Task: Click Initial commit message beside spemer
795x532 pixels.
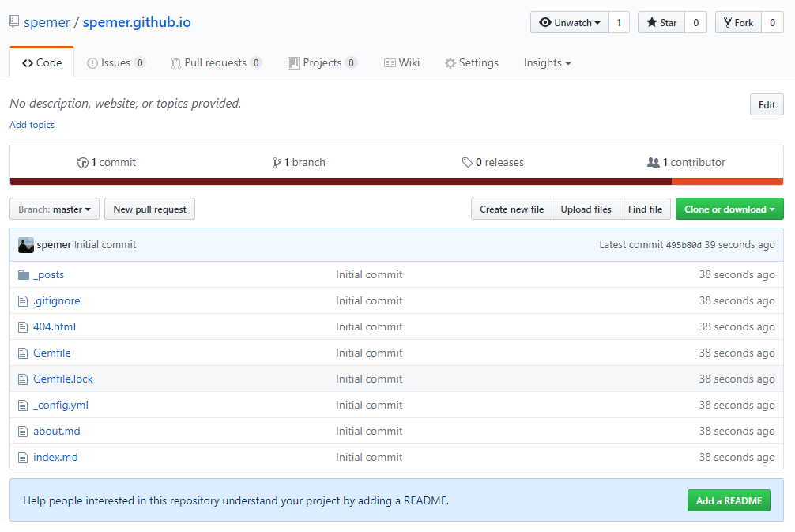Action: coord(105,245)
